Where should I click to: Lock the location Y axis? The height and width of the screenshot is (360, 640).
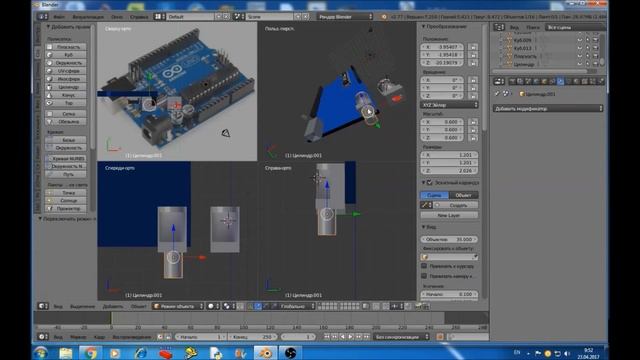473,55
